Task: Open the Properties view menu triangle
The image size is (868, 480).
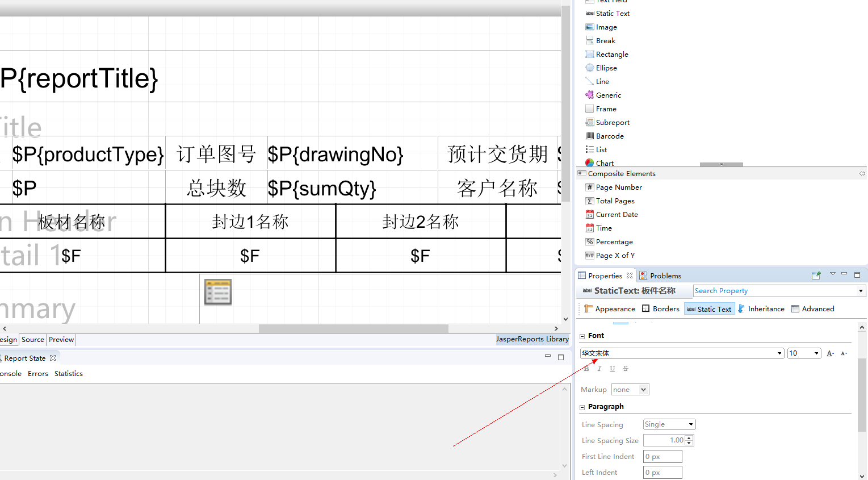Action: (833, 274)
